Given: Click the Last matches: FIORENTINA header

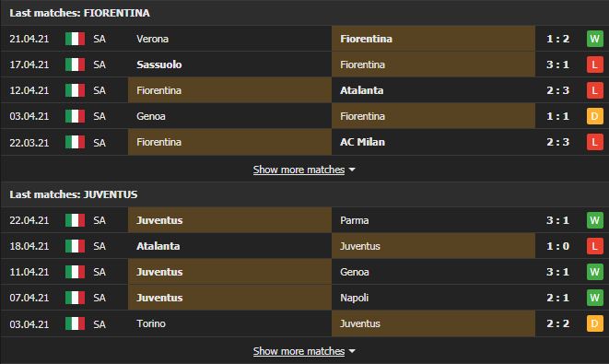Looking at the screenshot, I should (x=79, y=13).
